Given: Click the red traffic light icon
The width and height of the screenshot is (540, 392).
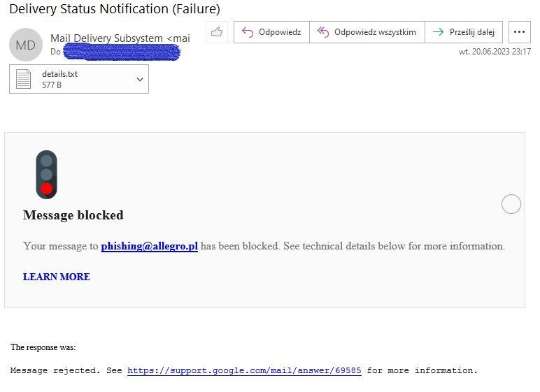Looking at the screenshot, I should click(46, 175).
